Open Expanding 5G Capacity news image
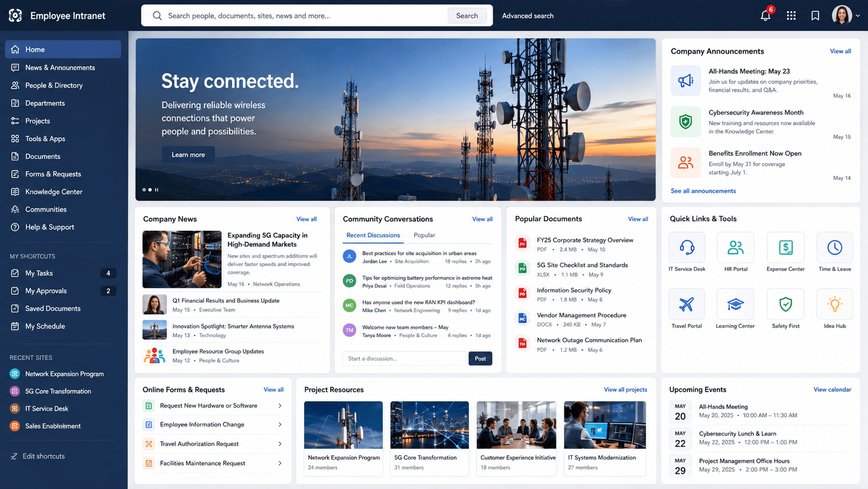The width and height of the screenshot is (868, 489). (182, 259)
